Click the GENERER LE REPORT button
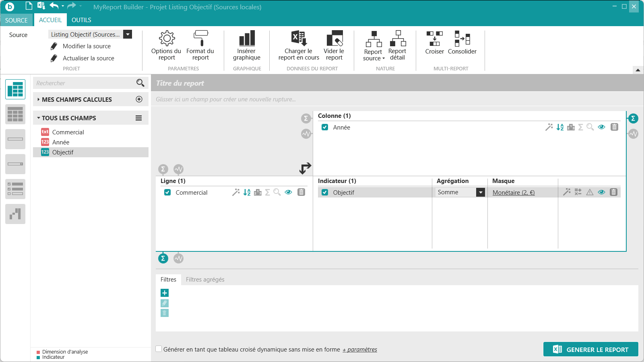This screenshot has width=644, height=362. [x=590, y=349]
